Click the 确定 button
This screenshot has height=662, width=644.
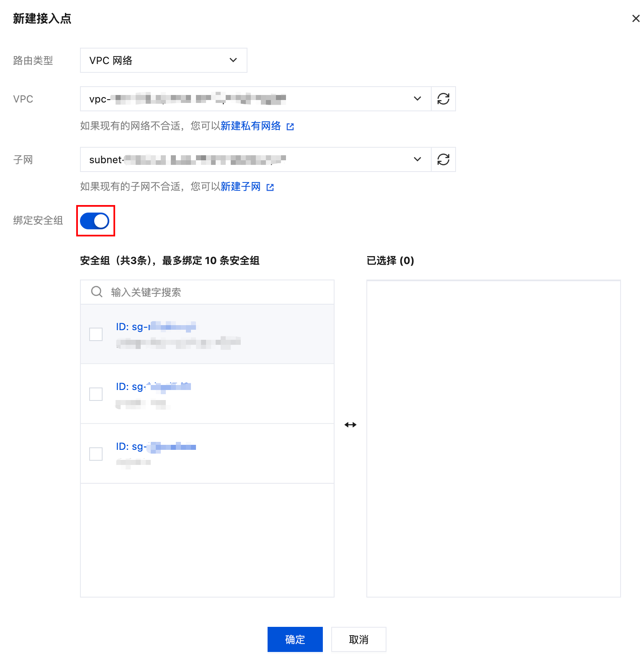295,639
